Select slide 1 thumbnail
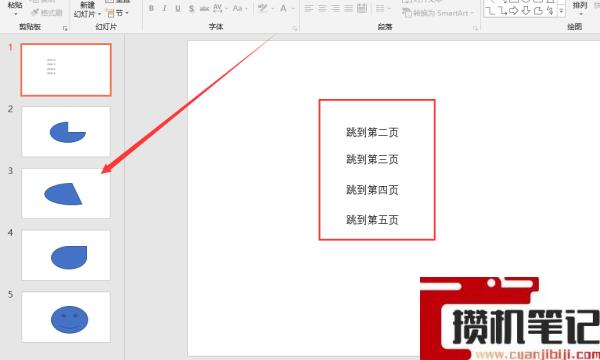This screenshot has width=600, height=360. click(66, 70)
